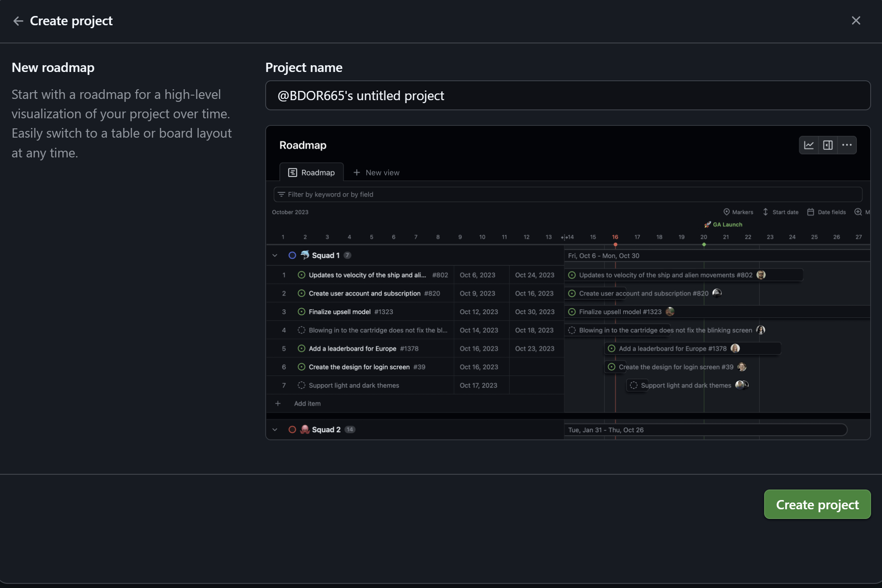Screen dimensions: 882x588
Task: Close the Create project dialog
Action: point(855,21)
